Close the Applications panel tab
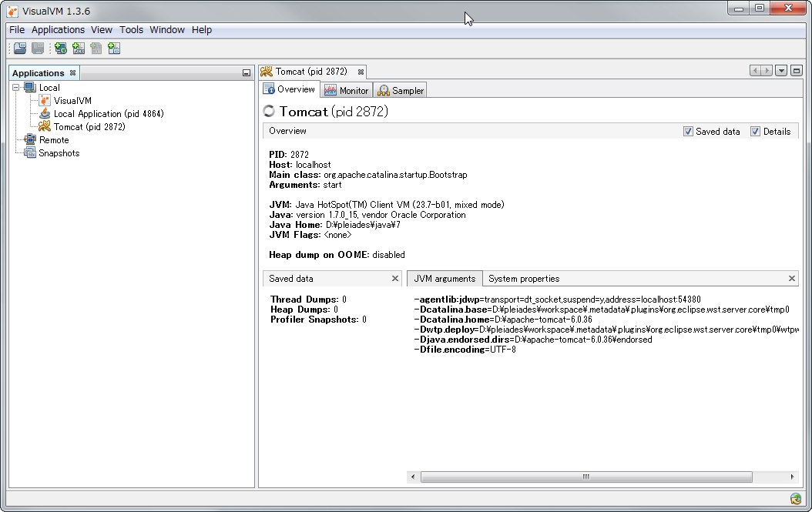Screen dimensions: 812x512 (73, 73)
